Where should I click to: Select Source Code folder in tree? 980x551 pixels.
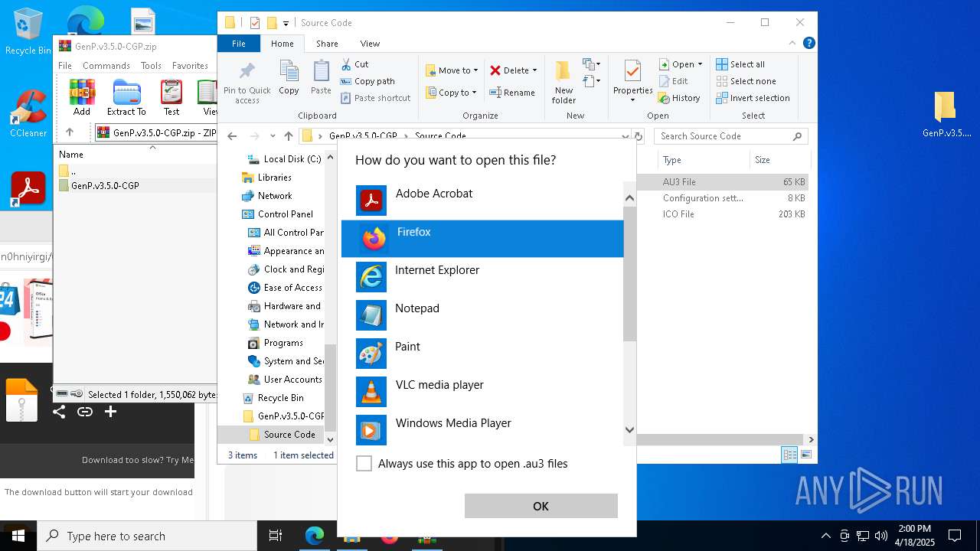tap(289, 435)
